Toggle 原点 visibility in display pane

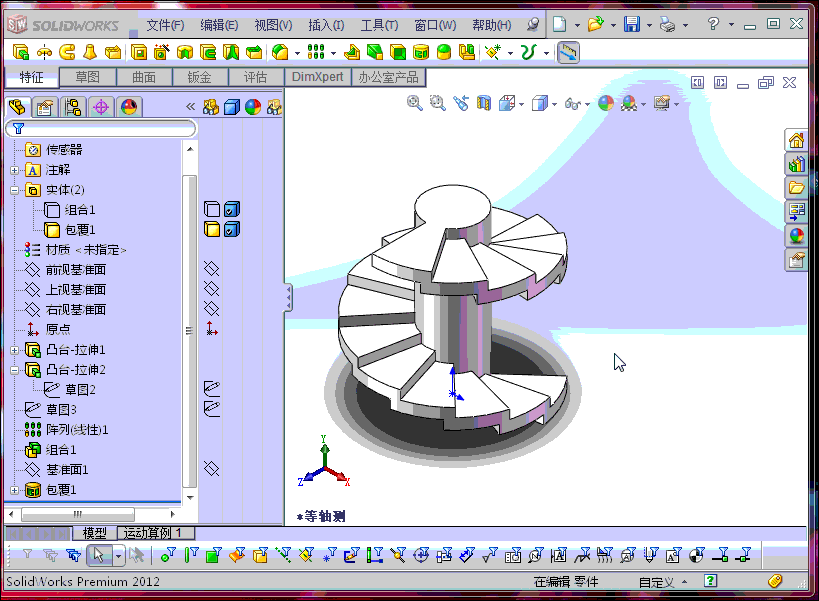point(212,329)
